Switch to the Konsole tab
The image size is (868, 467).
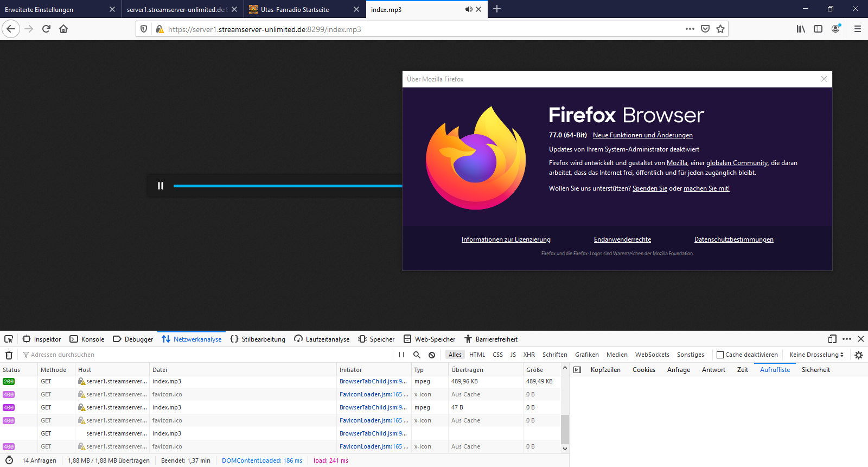tap(87, 339)
